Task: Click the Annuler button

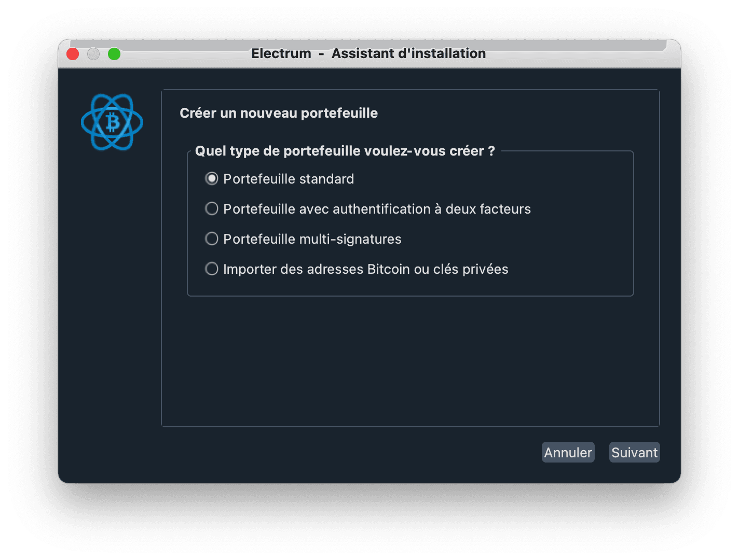Action: tap(568, 452)
